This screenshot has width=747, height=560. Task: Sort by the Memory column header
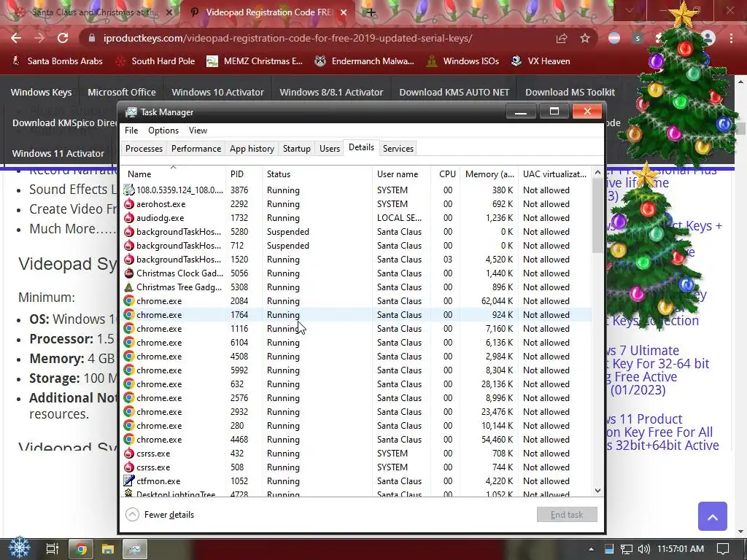[489, 174]
